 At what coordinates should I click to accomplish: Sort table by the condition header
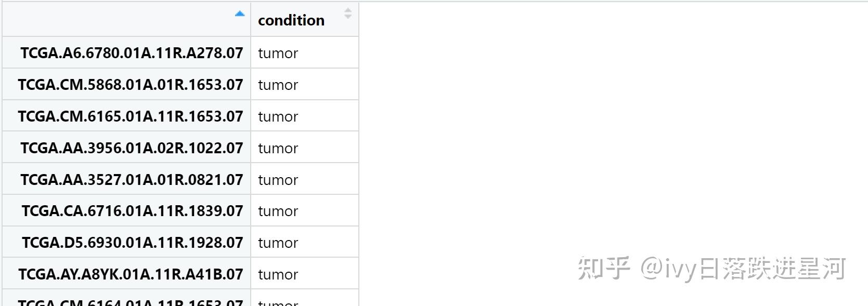pyautogui.click(x=291, y=20)
